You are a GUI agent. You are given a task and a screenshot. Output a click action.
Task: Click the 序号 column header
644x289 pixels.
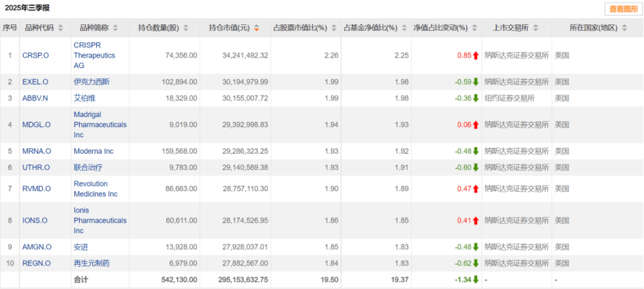pyautogui.click(x=10, y=29)
